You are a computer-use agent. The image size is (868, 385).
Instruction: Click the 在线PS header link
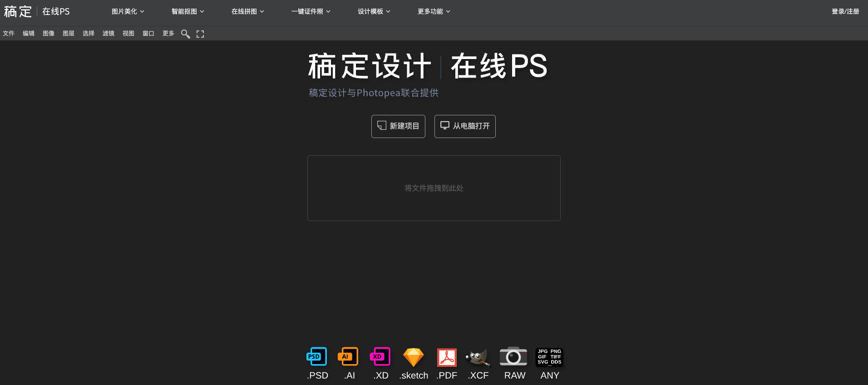point(56,11)
